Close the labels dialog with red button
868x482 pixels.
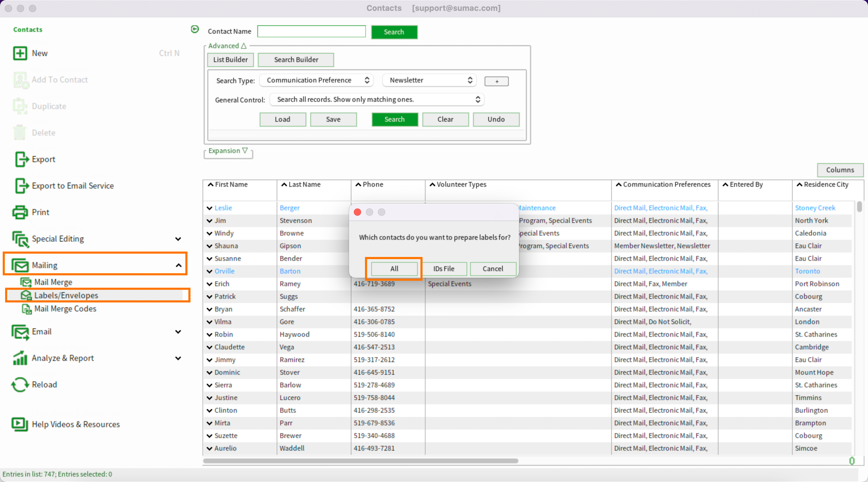pyautogui.click(x=357, y=212)
